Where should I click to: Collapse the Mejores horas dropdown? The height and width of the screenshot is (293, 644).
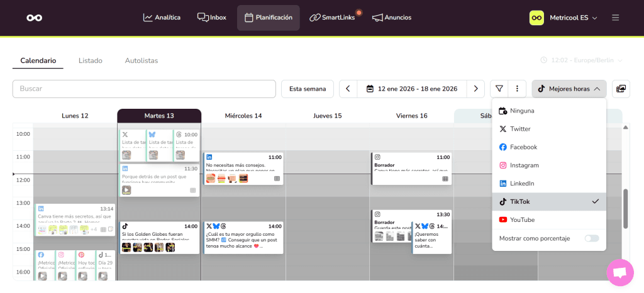click(569, 89)
